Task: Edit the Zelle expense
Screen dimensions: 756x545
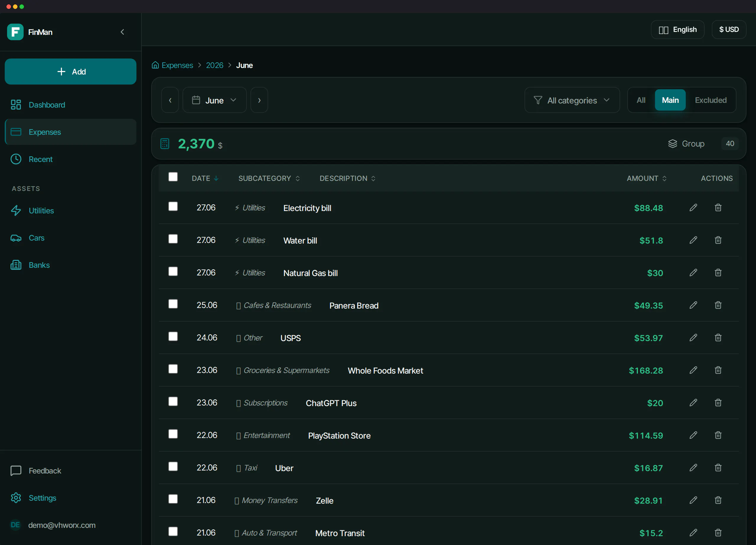Action: (x=693, y=500)
